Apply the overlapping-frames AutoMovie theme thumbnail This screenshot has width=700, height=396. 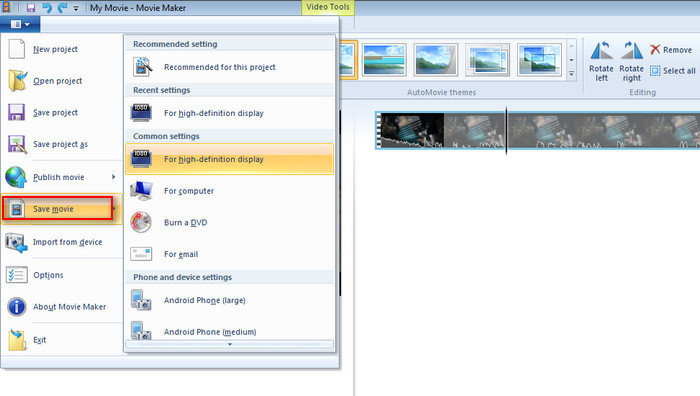pos(539,59)
